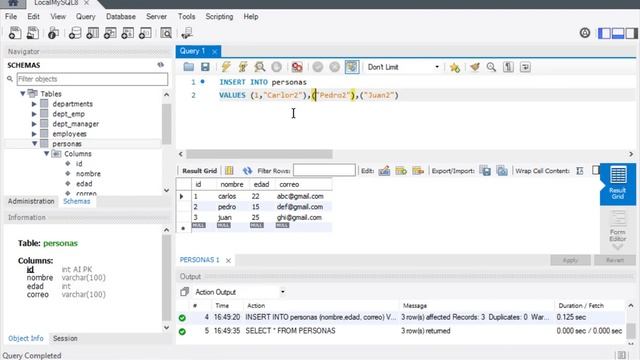This screenshot has height=360, width=640.
Task: Reconnect to DBMS icon
Action: (187, 33)
